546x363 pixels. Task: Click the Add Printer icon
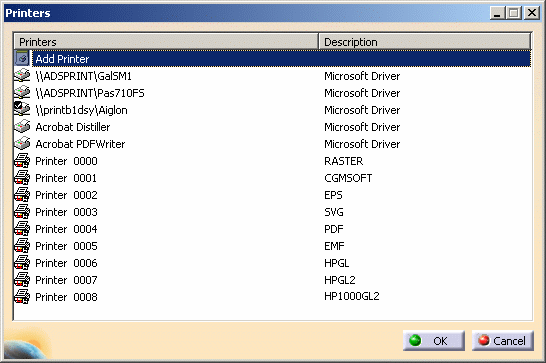coord(22,59)
